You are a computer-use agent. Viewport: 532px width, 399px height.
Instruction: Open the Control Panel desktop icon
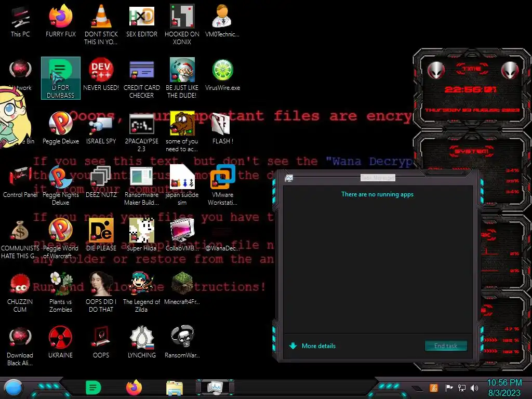(x=20, y=181)
